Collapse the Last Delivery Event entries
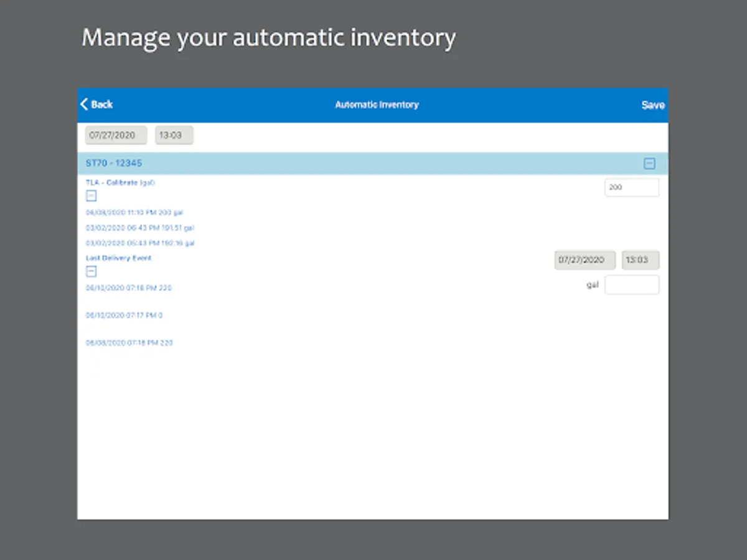Screen dimensions: 747x560 pyautogui.click(x=91, y=271)
